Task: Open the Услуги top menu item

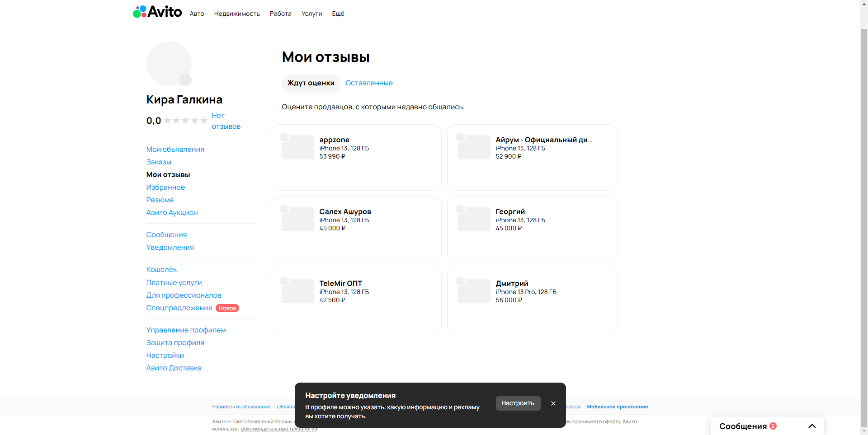Action: (x=311, y=14)
